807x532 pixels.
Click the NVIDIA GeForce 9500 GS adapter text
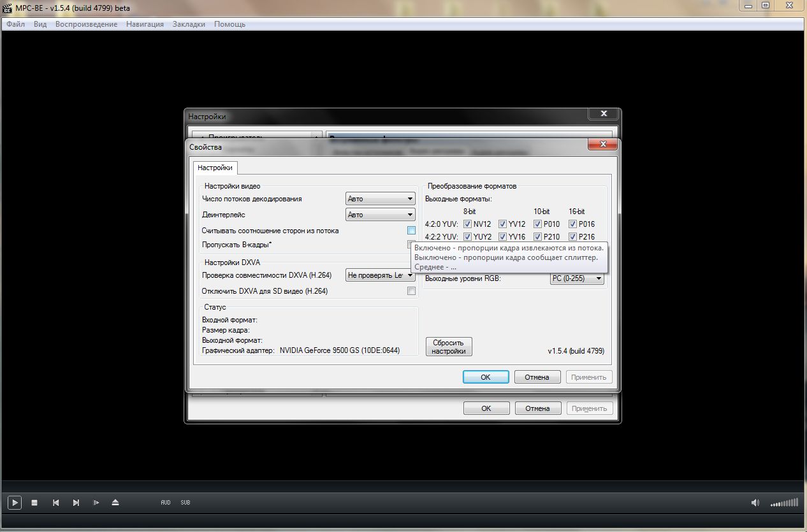[340, 350]
